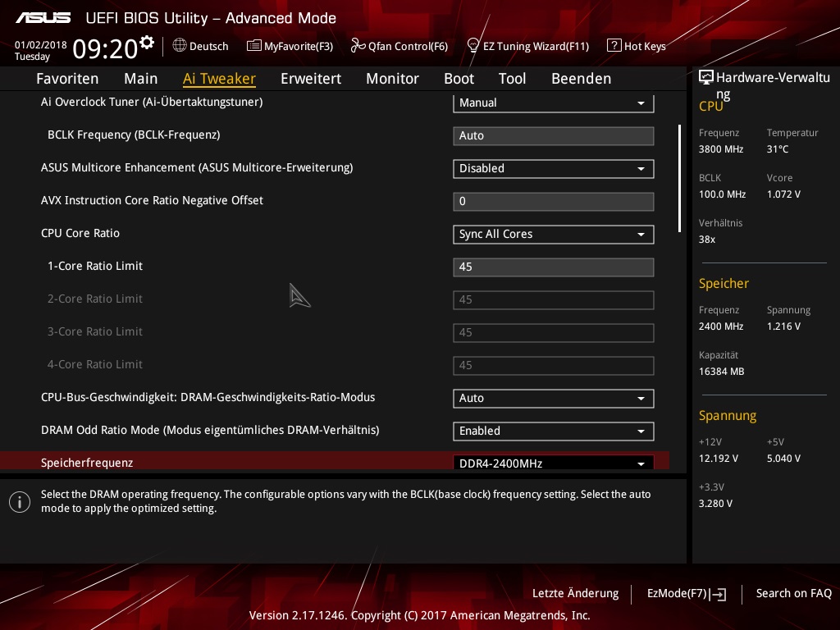Click the Kapazität 16384 MB value

point(722,372)
